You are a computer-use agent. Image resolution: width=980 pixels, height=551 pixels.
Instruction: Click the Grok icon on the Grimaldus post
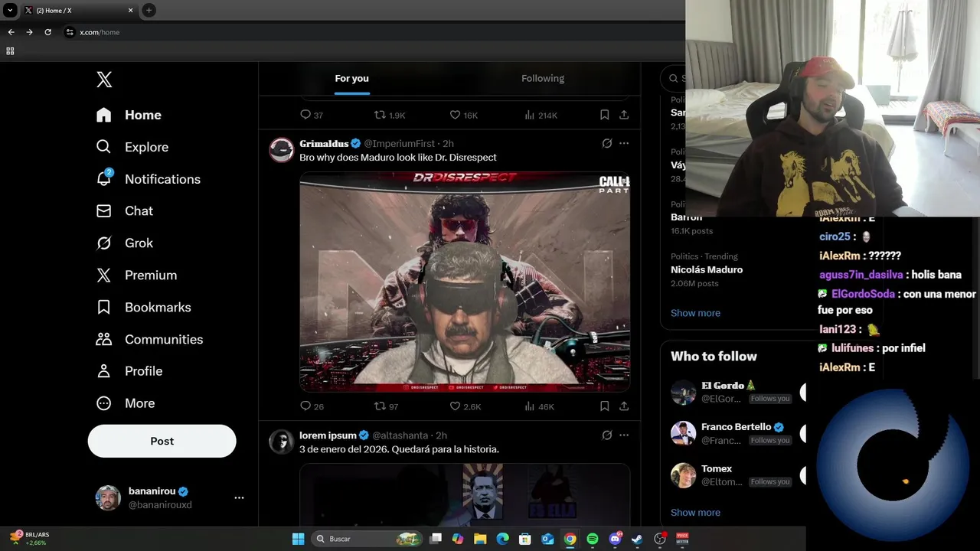coord(607,143)
